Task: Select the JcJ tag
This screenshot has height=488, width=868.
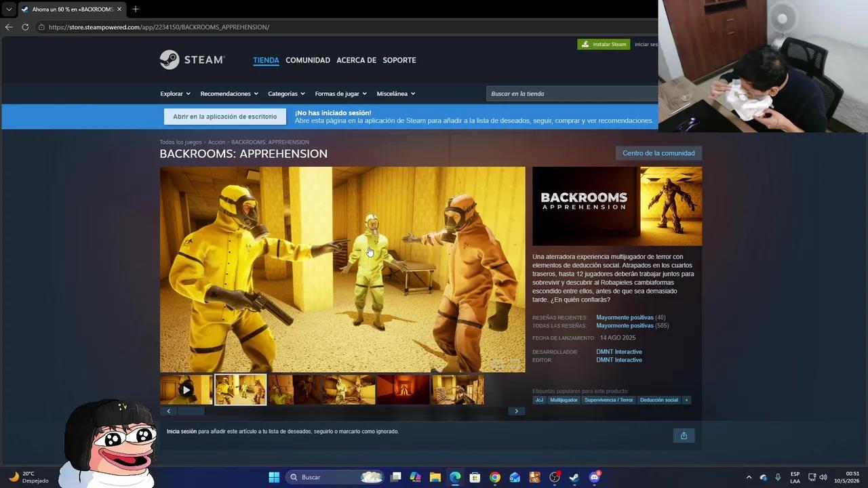Action: click(x=539, y=400)
